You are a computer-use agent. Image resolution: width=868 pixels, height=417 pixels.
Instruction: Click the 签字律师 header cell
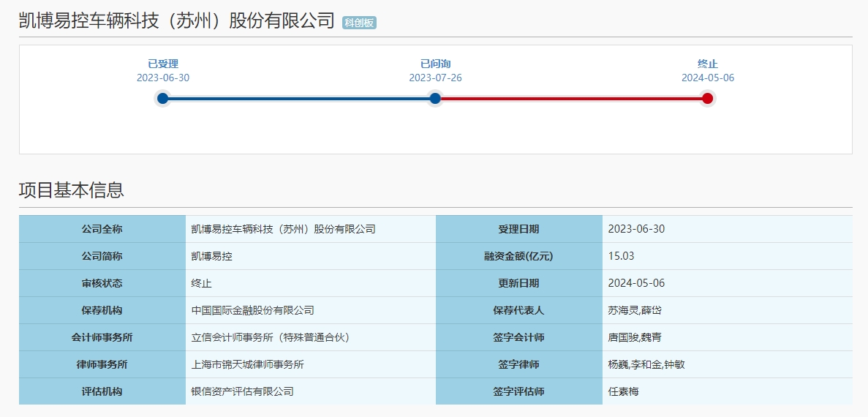point(519,364)
